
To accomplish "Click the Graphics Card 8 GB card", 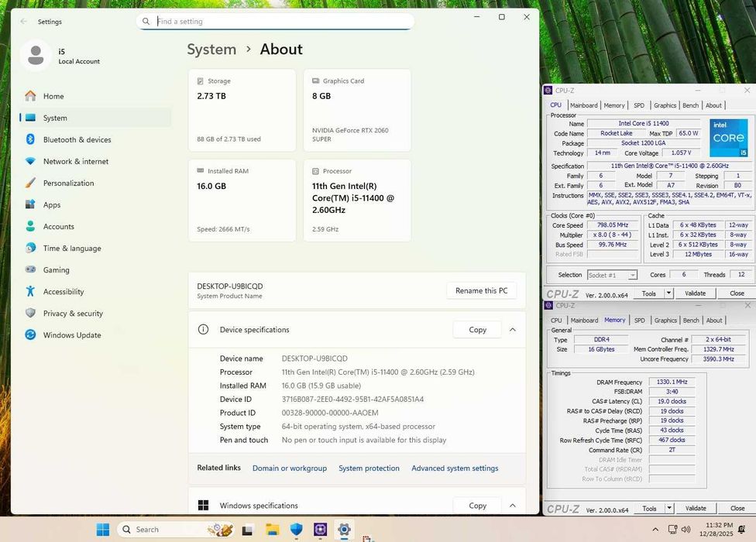I will (x=357, y=110).
